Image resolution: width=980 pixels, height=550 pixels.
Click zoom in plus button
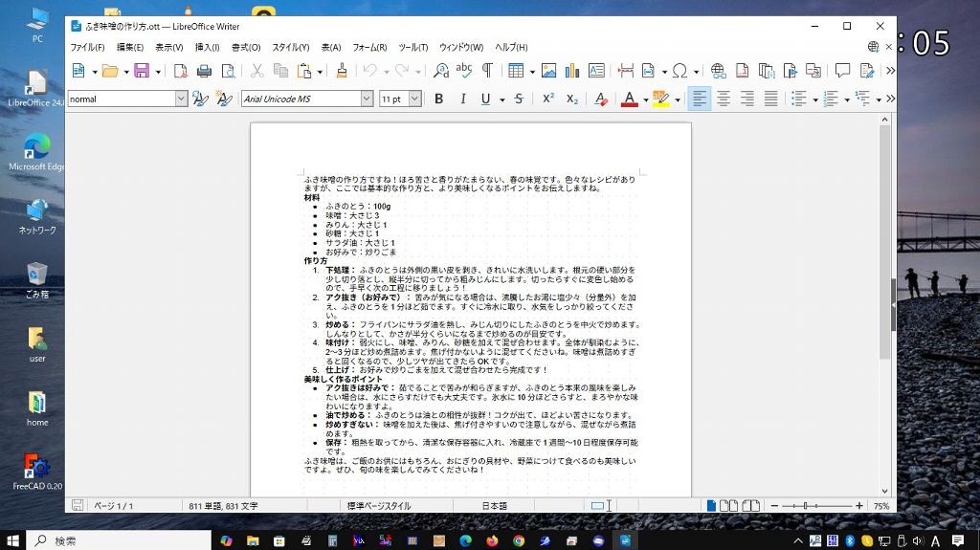pos(859,506)
